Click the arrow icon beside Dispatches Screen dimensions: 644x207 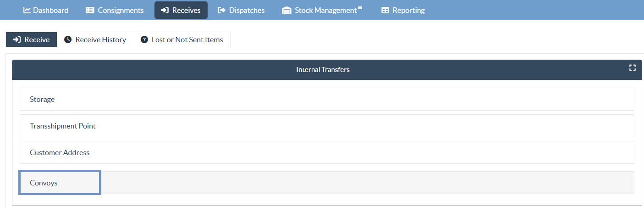[222, 10]
